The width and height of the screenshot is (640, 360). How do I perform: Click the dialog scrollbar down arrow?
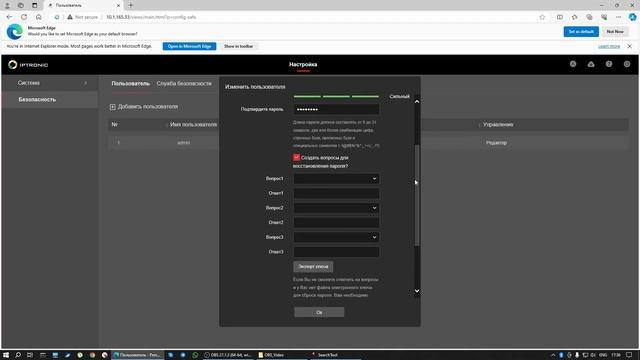pyautogui.click(x=417, y=291)
